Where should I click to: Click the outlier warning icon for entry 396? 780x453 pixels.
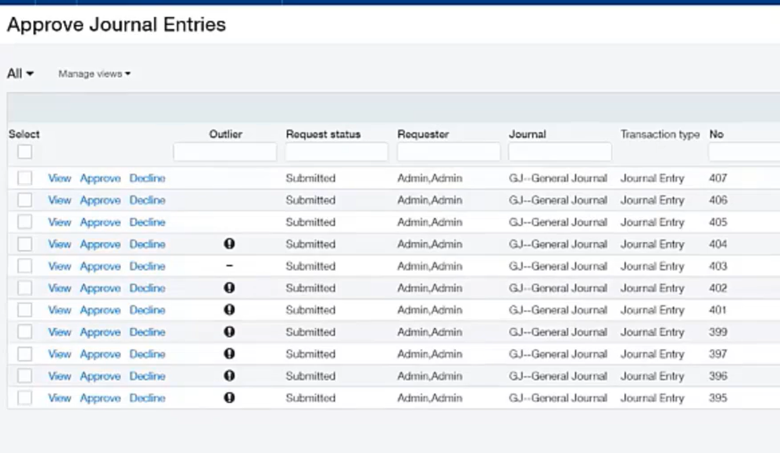pyautogui.click(x=229, y=376)
